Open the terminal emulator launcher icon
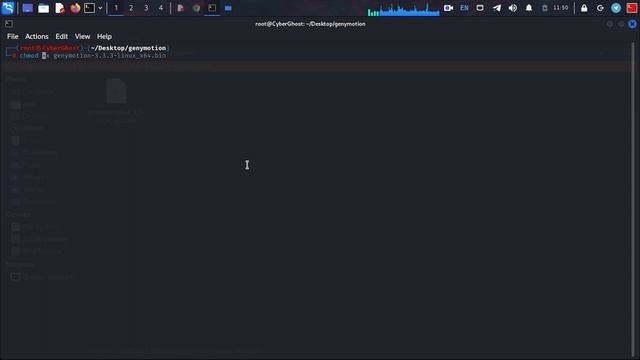The height and width of the screenshot is (360, 640). point(89,8)
